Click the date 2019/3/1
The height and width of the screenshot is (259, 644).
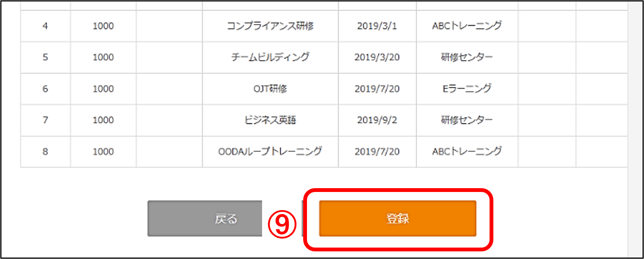377,26
